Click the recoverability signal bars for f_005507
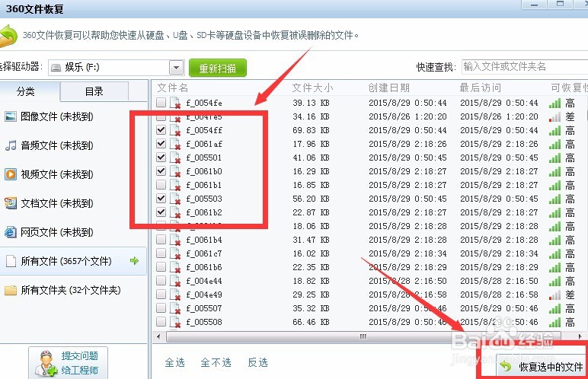This screenshot has height=379, width=588. coord(554,309)
